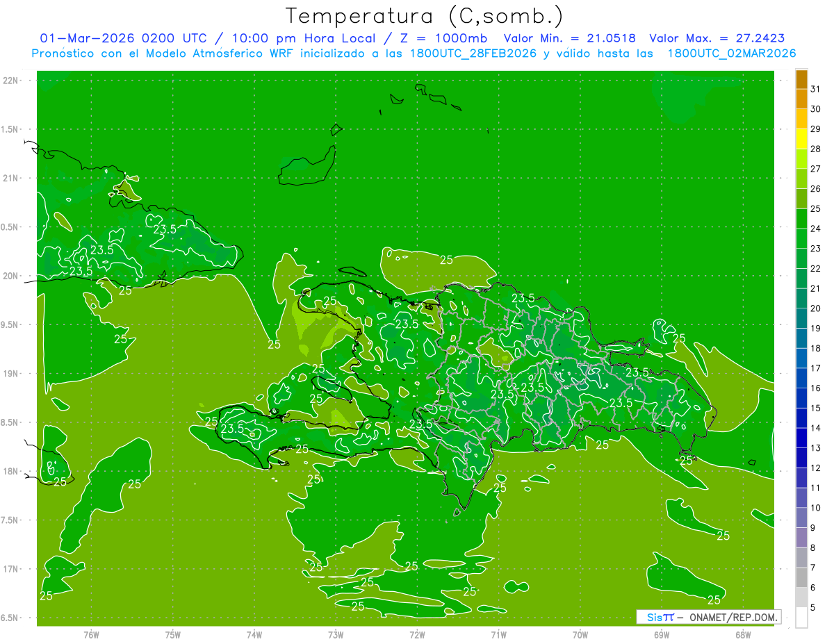Pick the purple swatch between 8 and 9
Screen dimensions: 834x644
tap(801, 538)
